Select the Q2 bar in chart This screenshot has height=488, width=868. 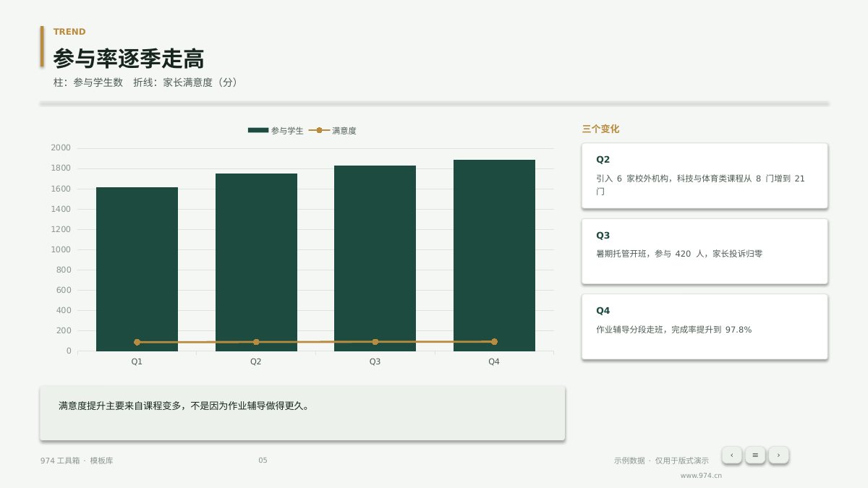click(256, 262)
